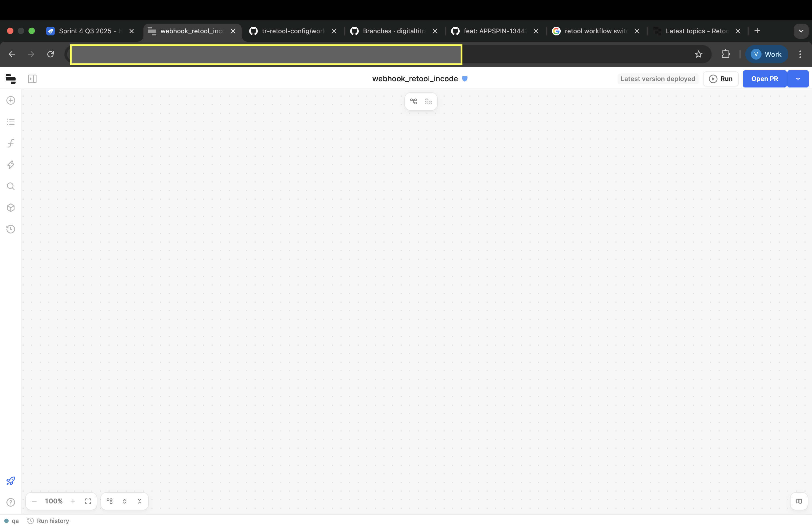Switch to Latest topics Retool tab

point(696,31)
